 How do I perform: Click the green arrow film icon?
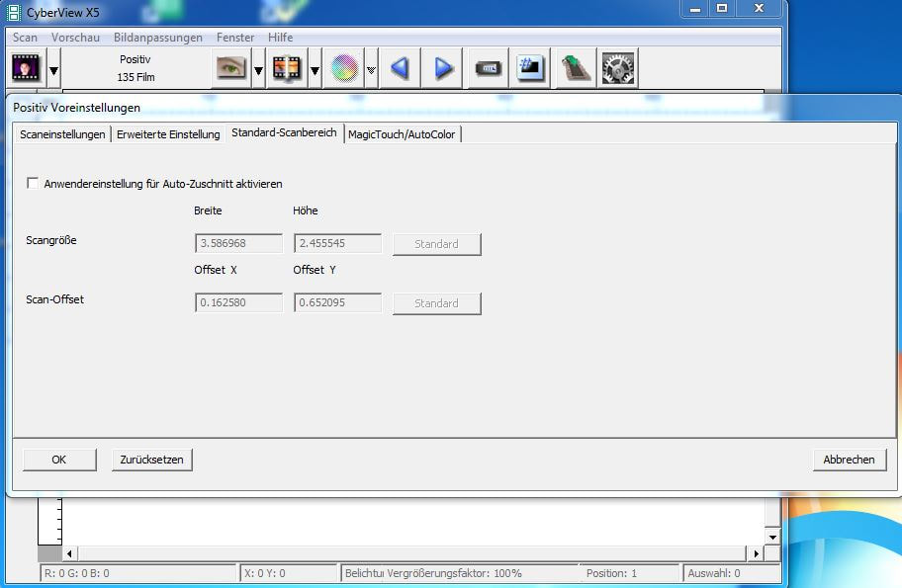[576, 68]
